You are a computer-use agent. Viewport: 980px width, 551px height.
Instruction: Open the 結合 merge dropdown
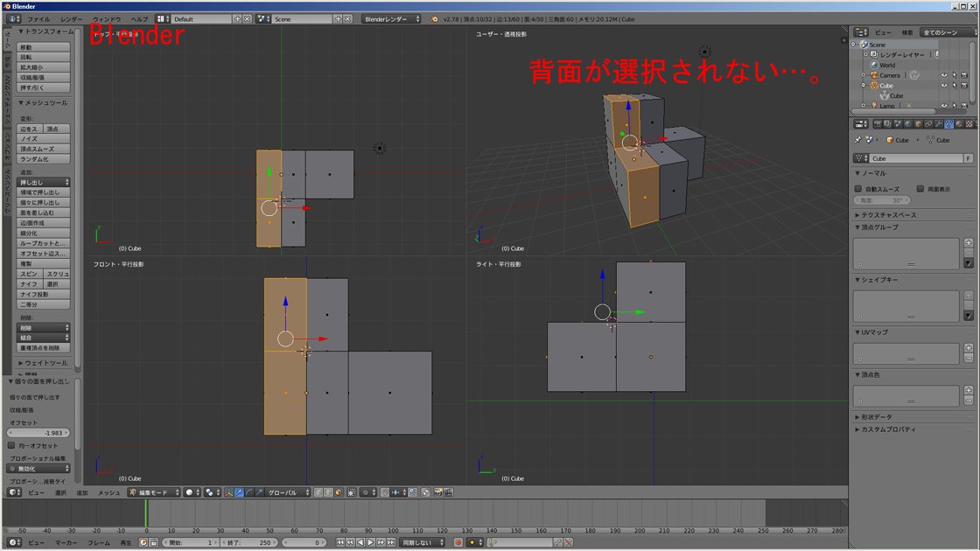[43, 338]
